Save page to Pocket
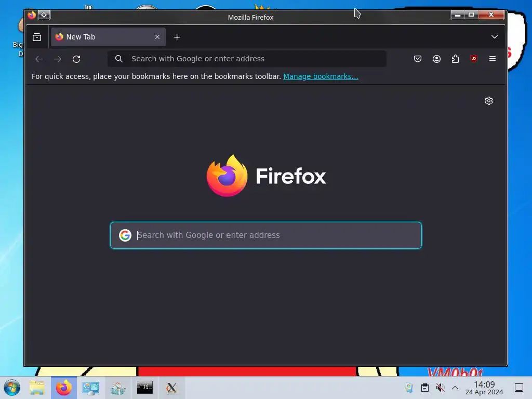Viewport: 532px width, 399px height. [418, 59]
